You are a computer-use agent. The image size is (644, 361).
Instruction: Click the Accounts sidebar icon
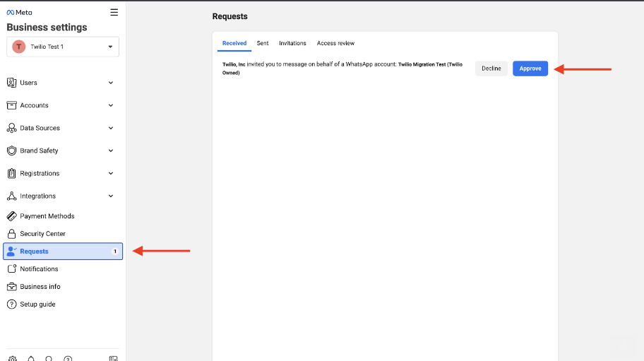pyautogui.click(x=11, y=105)
